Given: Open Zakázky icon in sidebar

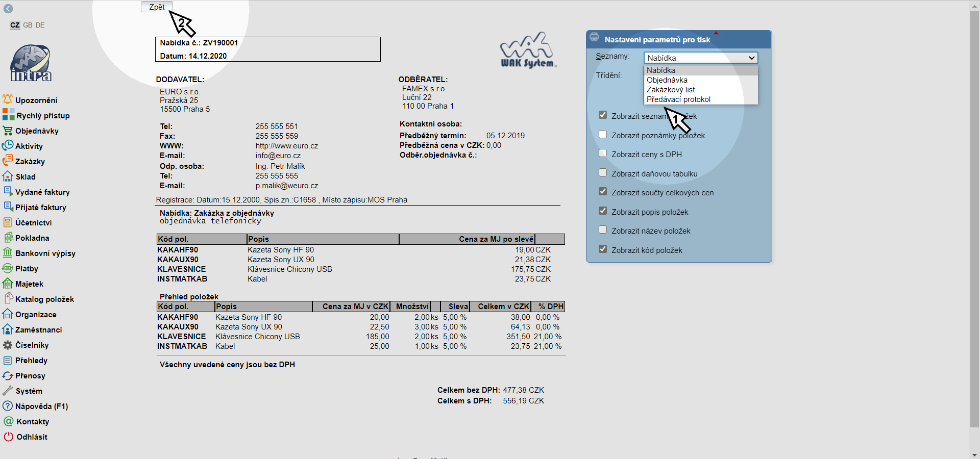Looking at the screenshot, I should [x=8, y=161].
